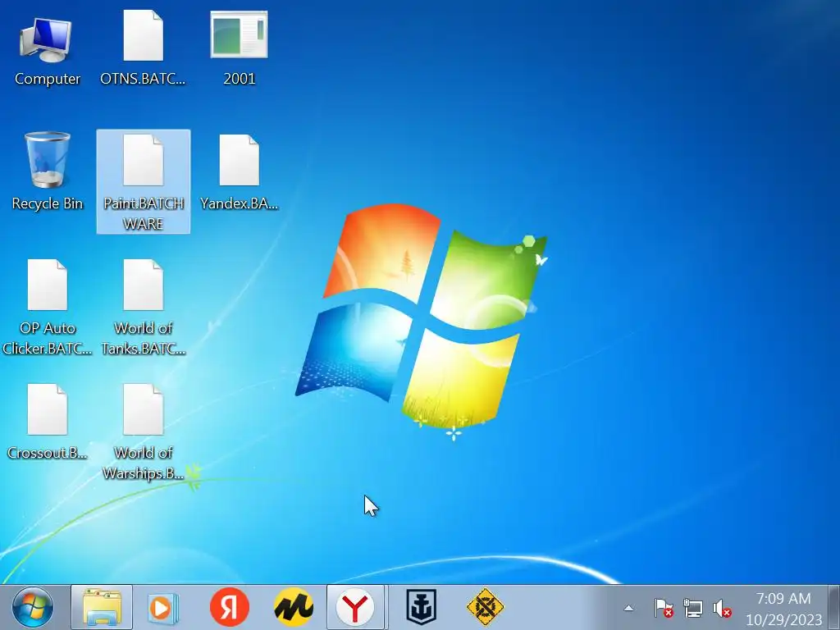Select the Computer desktop icon
The image size is (840, 630).
click(47, 49)
